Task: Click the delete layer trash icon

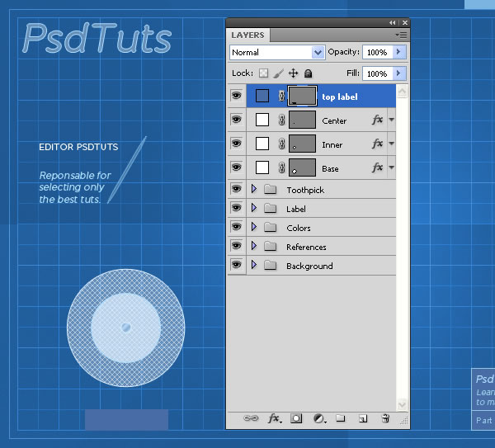Action: click(x=385, y=418)
